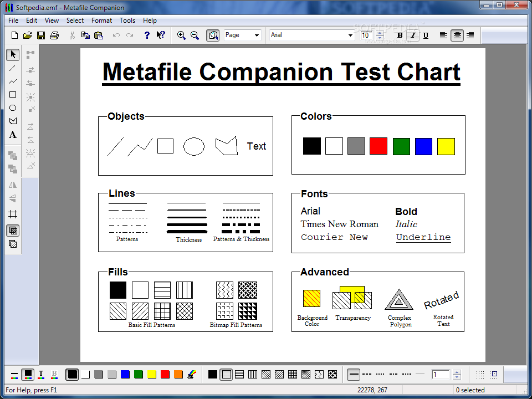532x399 pixels.
Task: Choose the horizontal lines fill pattern
Action: click(239, 374)
